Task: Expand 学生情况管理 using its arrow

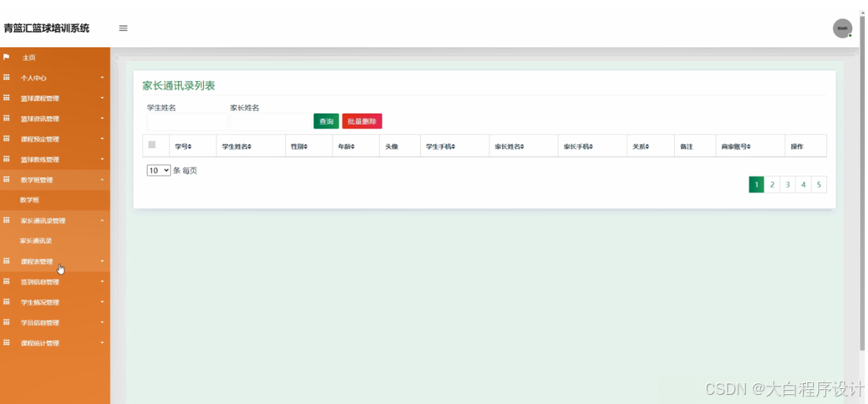Action: [x=103, y=302]
